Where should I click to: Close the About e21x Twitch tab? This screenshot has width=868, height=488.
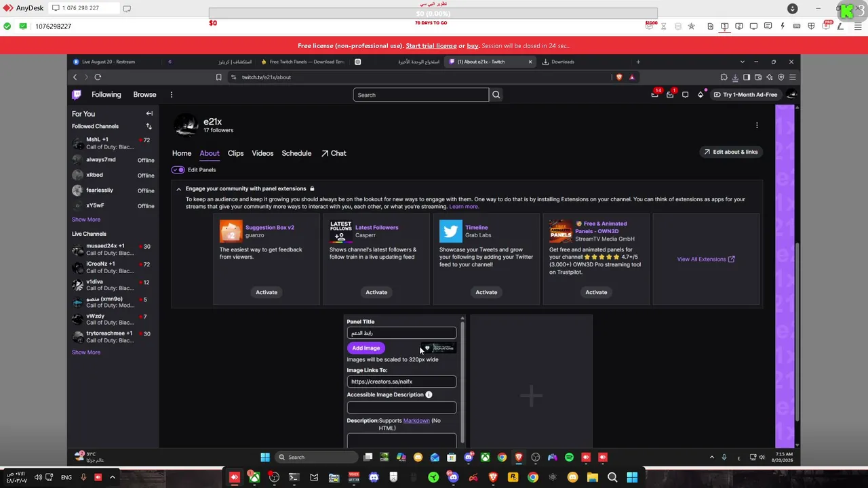[530, 62]
